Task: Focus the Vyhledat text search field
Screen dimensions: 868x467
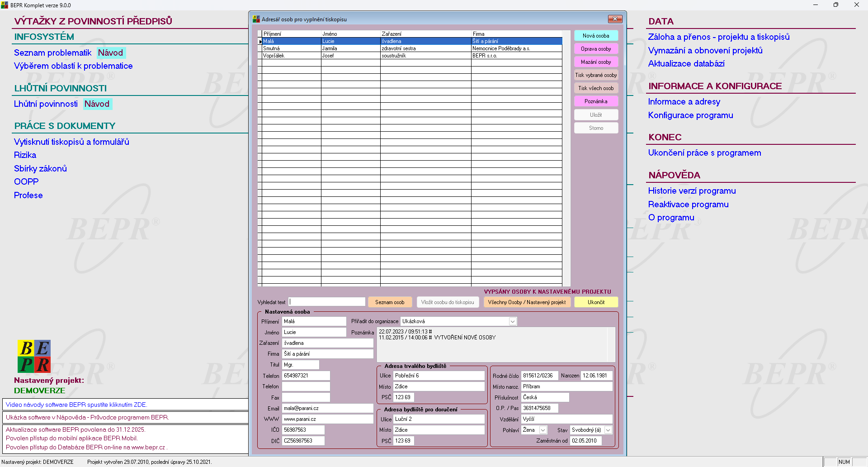Action: click(327, 302)
